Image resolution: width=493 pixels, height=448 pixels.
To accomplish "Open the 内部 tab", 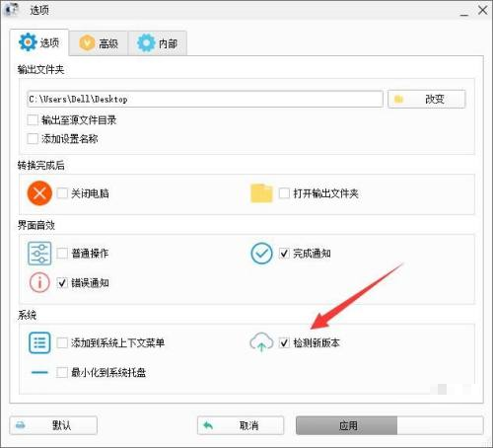I will [158, 43].
